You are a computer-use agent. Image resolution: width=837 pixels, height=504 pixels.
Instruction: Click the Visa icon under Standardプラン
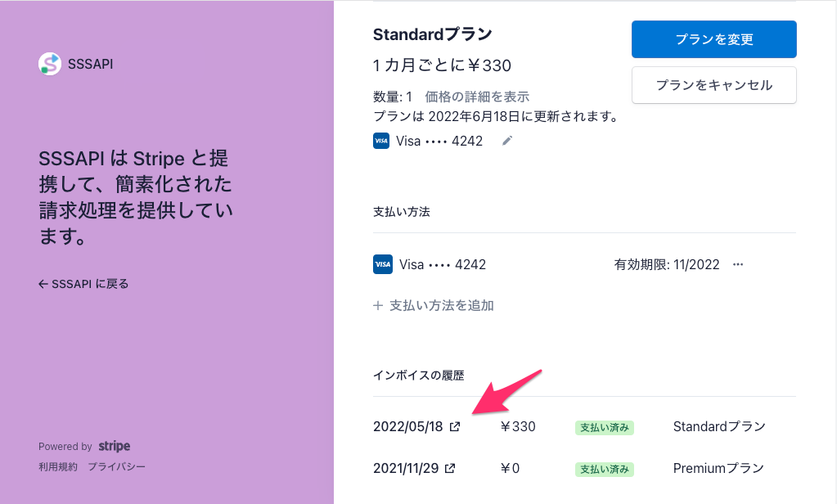click(380, 140)
